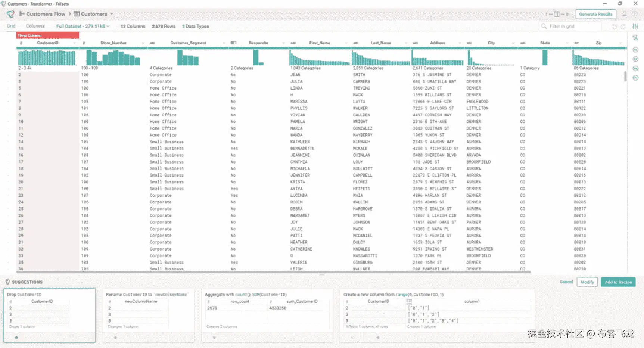
Task: Click inside the Filter in grid input field
Action: point(571,26)
